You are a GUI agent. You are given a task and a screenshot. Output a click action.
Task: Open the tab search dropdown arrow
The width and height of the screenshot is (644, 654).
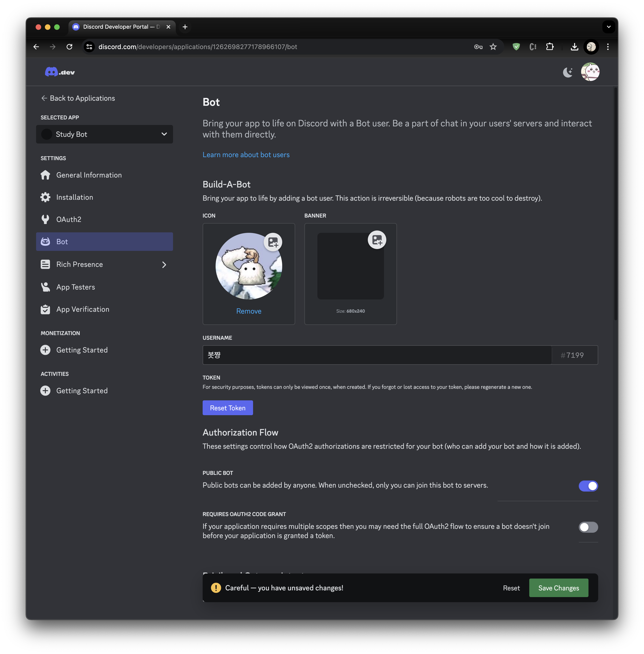coord(608,27)
